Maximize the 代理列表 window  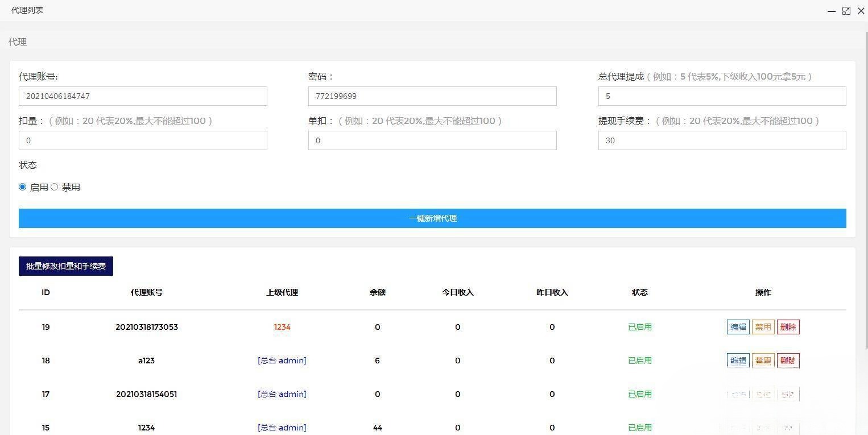(x=846, y=10)
